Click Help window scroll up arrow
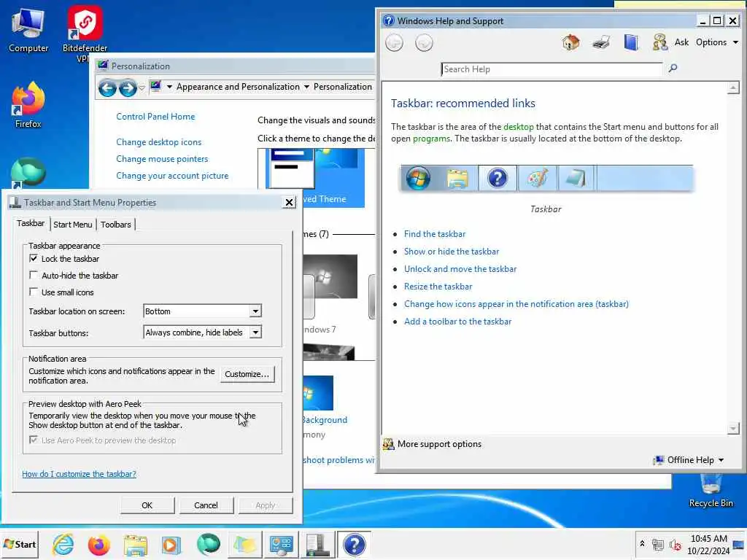Image resolution: width=747 pixels, height=560 pixels. (733, 87)
